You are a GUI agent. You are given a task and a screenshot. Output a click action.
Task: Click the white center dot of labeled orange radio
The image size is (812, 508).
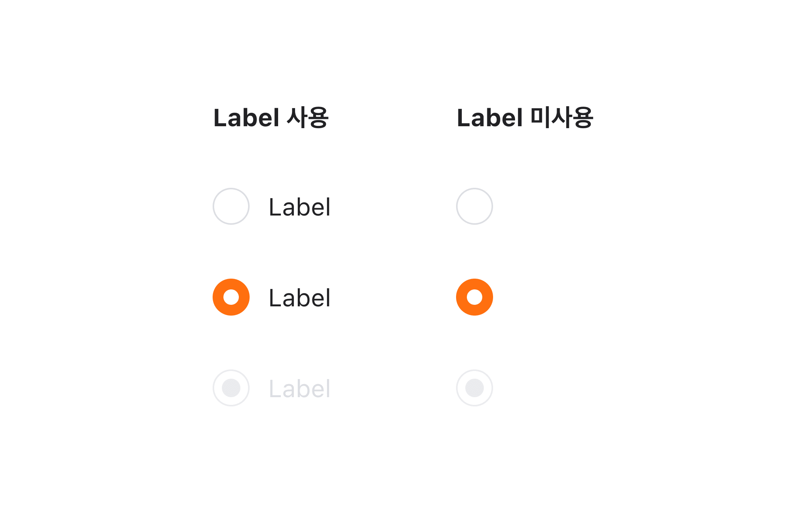[x=231, y=297]
